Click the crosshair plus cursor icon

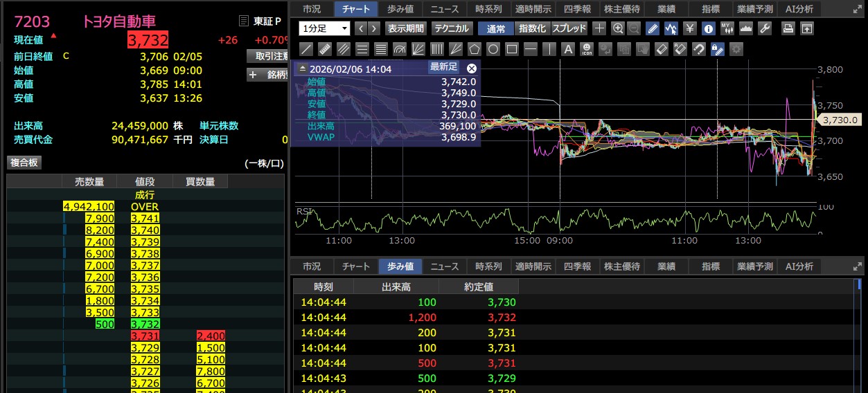pos(600,28)
